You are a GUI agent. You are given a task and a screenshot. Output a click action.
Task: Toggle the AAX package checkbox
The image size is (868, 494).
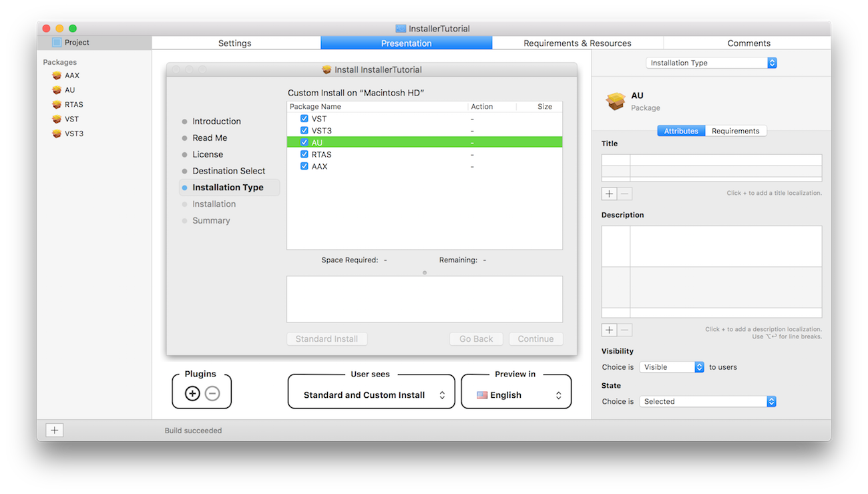point(304,166)
